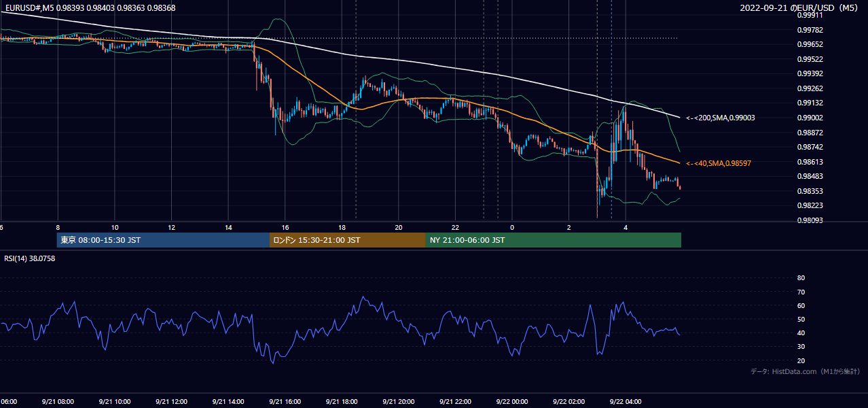The image size is (868, 408).
Task: Click RSI scale level 70
Action: coord(801,292)
